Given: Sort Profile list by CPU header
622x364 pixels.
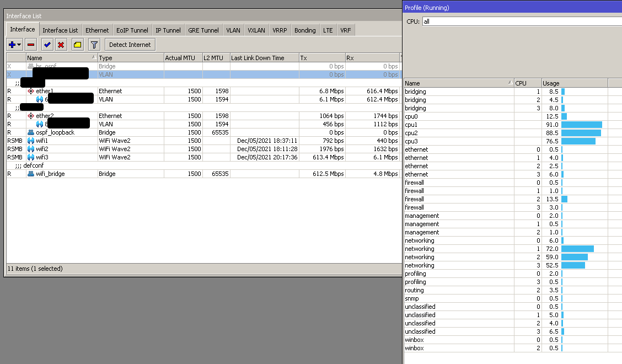Looking at the screenshot, I should (528, 83).
